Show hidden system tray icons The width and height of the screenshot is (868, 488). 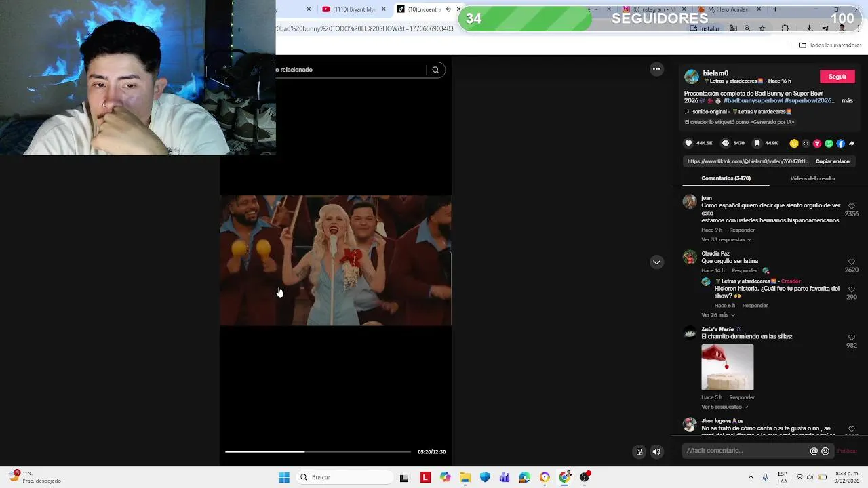click(x=750, y=477)
